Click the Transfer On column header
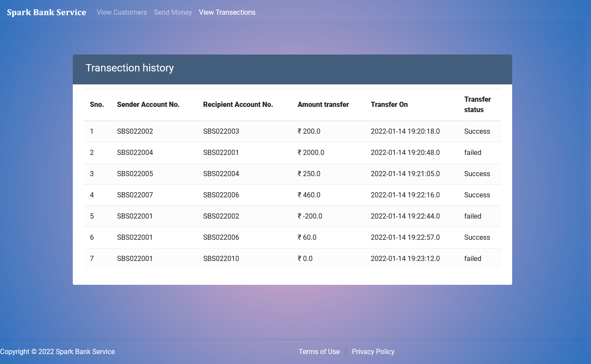 point(389,104)
